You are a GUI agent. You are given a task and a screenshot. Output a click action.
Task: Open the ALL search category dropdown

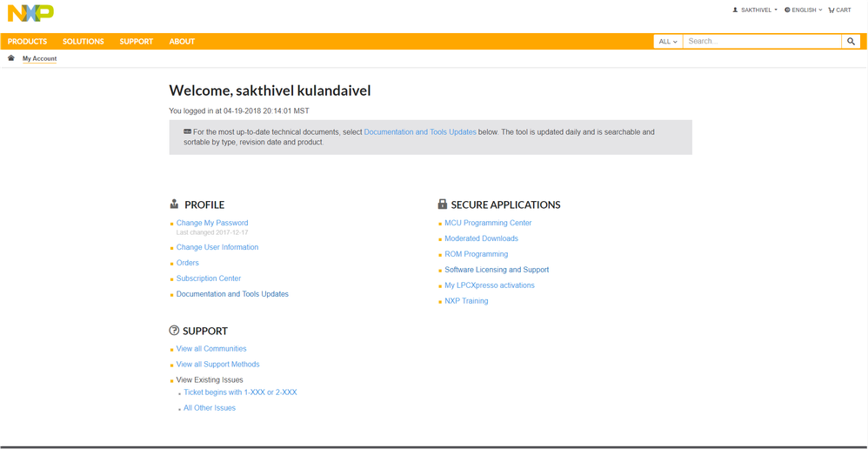[668, 42]
